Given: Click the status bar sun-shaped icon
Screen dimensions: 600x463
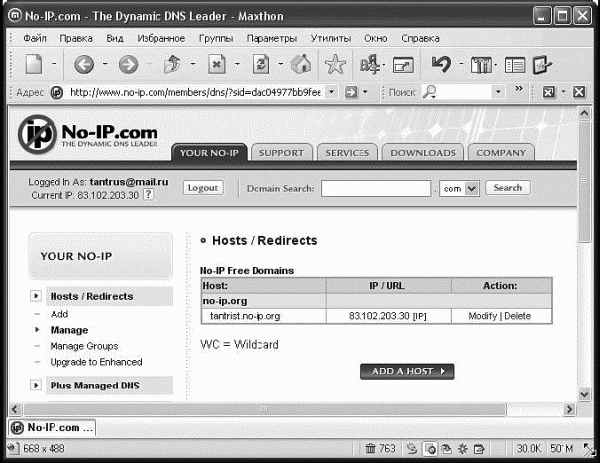Looking at the screenshot, I should pos(463,448).
